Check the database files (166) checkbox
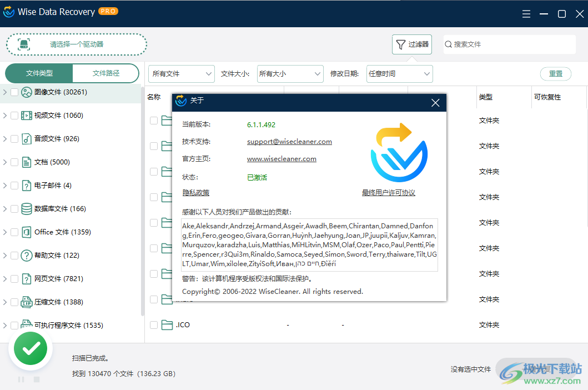Viewport: 588px width, 390px height. click(x=14, y=209)
